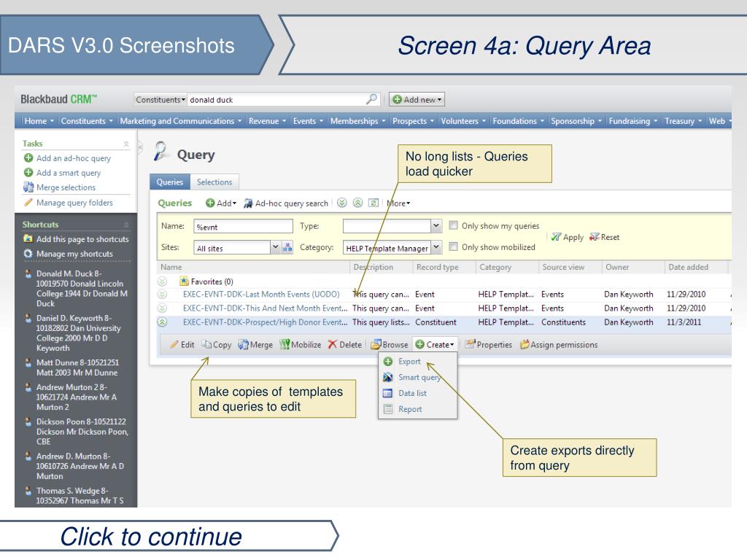Screen dimensions: 747x560
Task: Click Mobilize in the query action bar
Action: (x=301, y=345)
